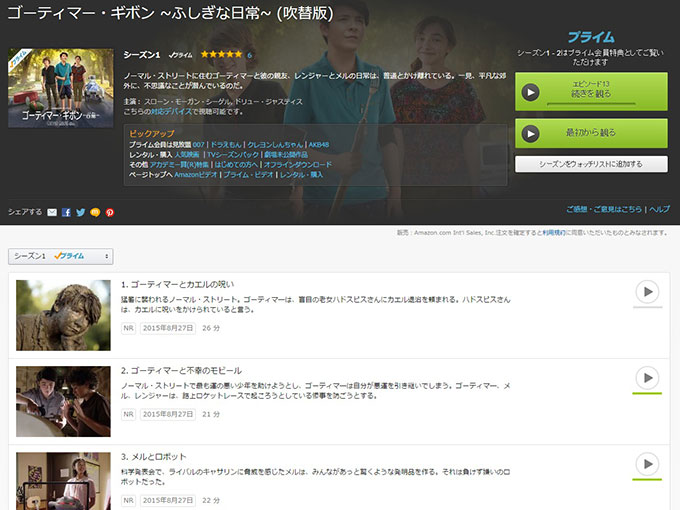Open the はじめての方へ link
Screen dimensions: 680x510
(236, 164)
